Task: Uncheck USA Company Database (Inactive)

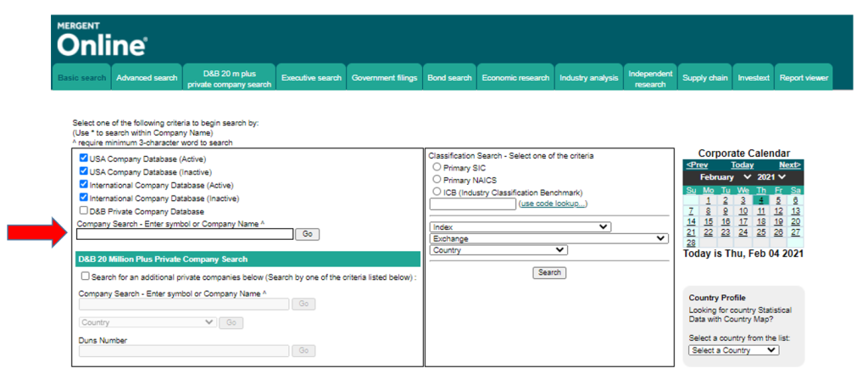Action: click(84, 171)
